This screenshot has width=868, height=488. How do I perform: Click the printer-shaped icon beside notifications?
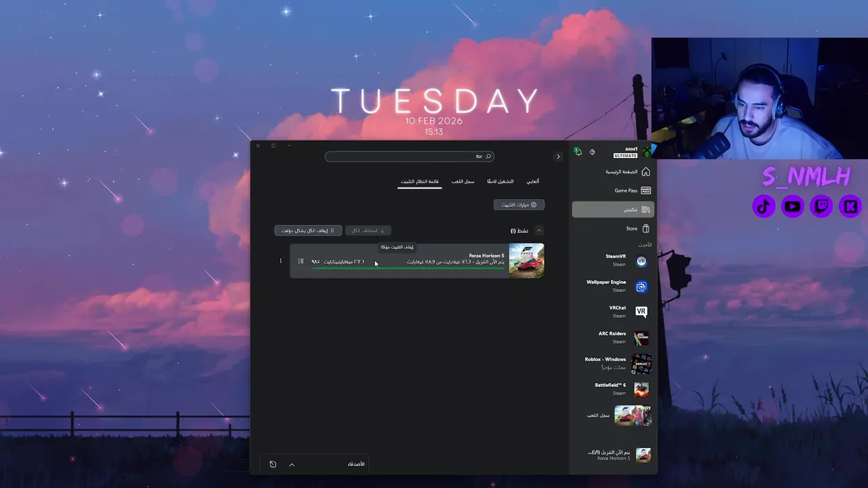click(592, 152)
